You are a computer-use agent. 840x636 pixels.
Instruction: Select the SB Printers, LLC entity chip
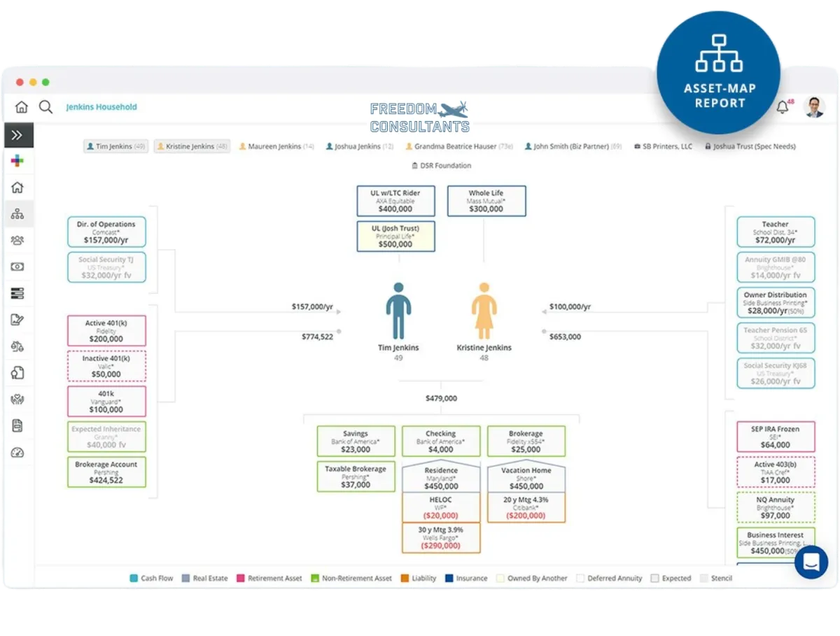coord(663,147)
